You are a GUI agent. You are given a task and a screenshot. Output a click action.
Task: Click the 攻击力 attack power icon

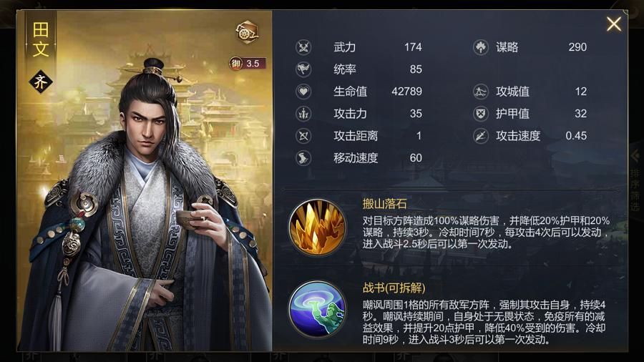click(303, 114)
